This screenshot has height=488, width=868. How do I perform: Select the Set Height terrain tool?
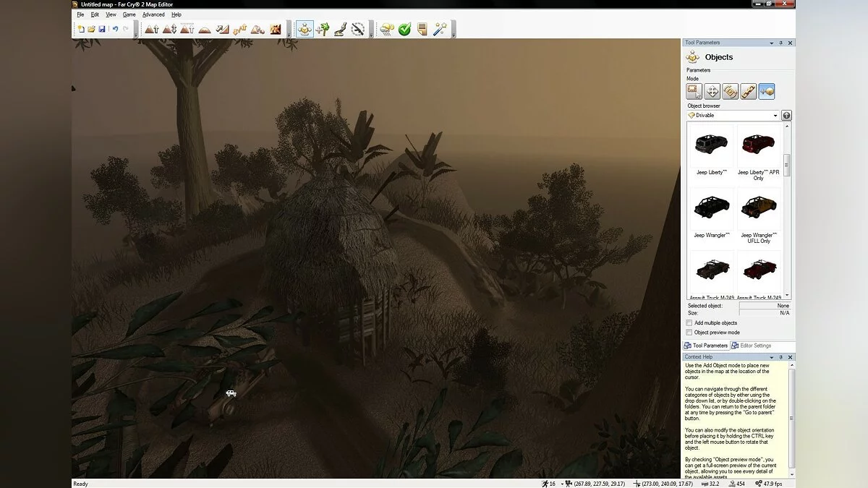[187, 29]
